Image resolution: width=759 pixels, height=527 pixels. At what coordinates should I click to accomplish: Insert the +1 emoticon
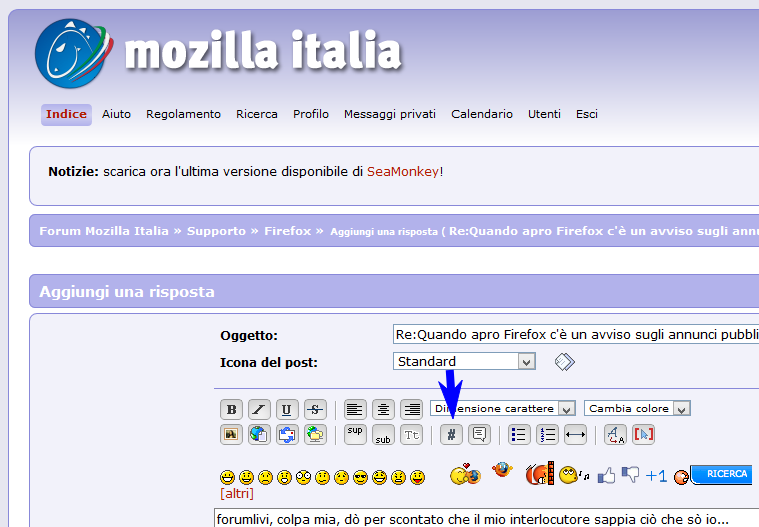pyautogui.click(x=656, y=476)
